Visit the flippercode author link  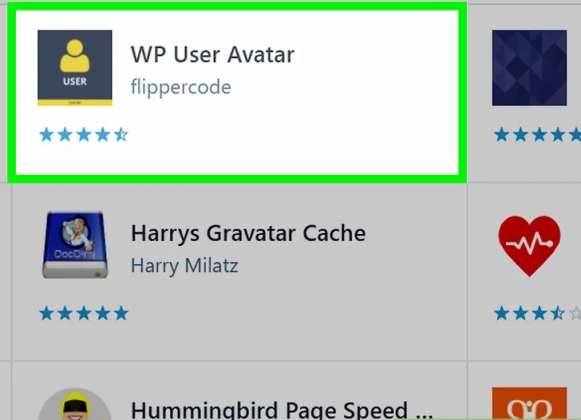[181, 87]
